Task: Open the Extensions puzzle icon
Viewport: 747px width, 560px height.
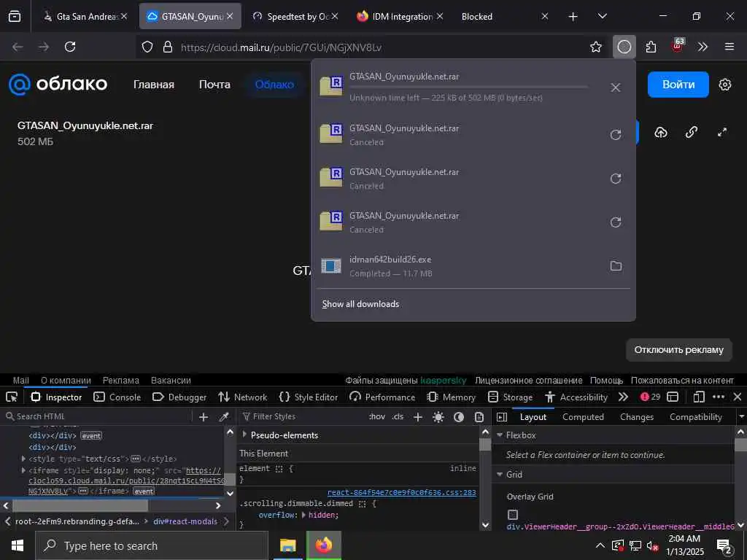Action: [651, 47]
